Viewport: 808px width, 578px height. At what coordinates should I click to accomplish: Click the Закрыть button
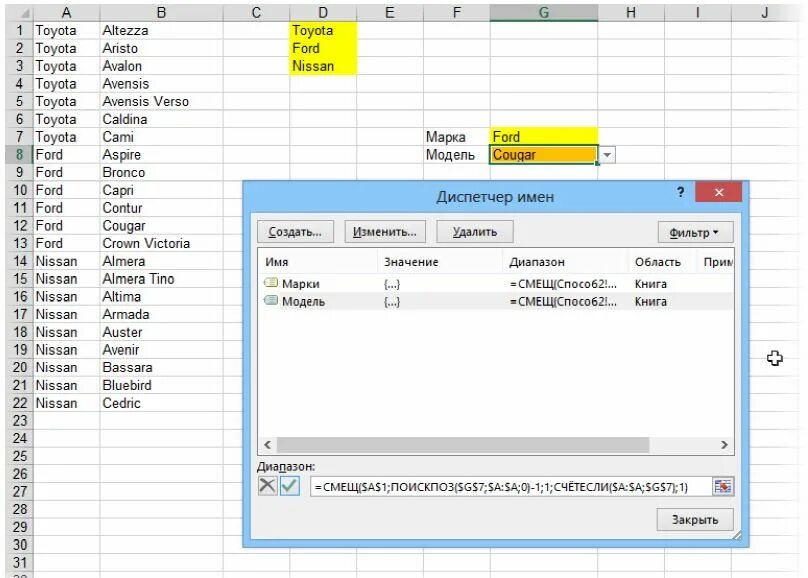(x=695, y=519)
